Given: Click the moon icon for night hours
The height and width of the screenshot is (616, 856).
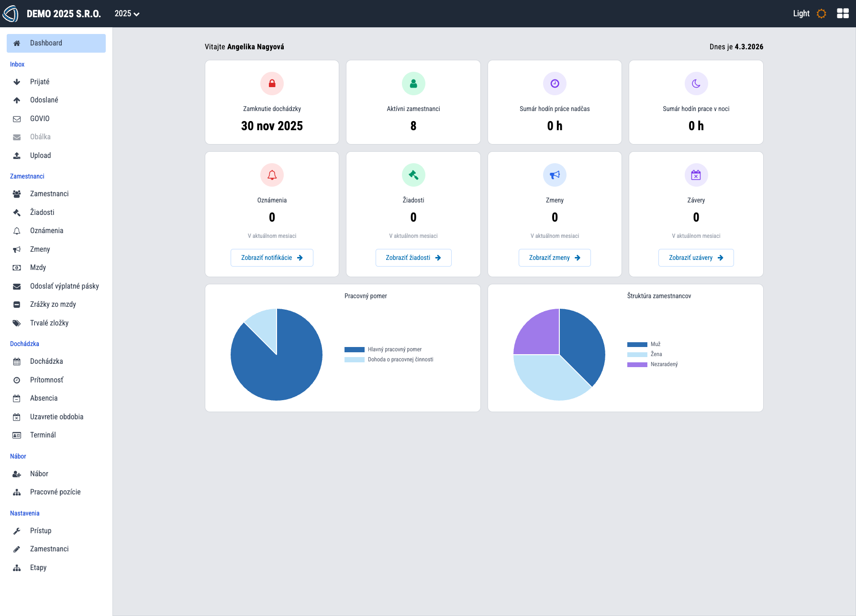Looking at the screenshot, I should (696, 84).
